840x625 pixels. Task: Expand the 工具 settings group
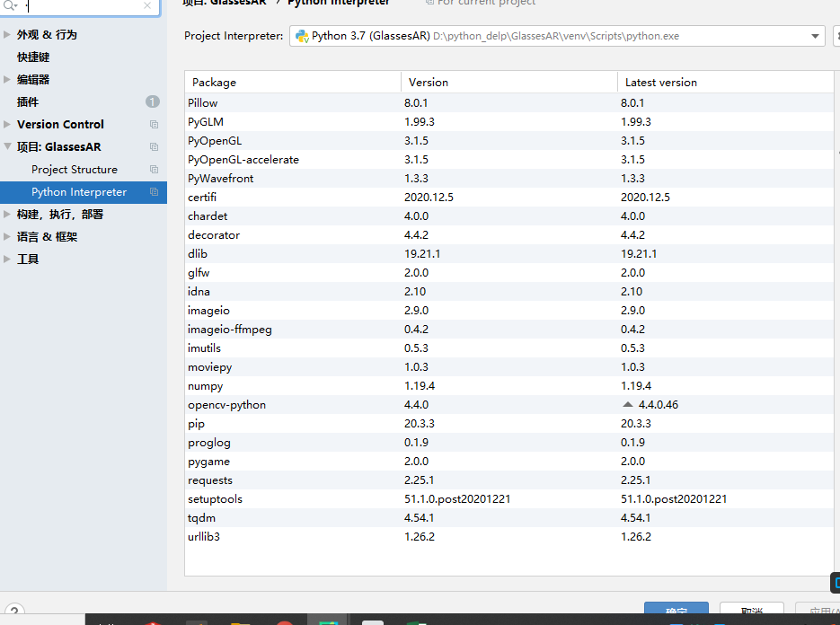7,260
